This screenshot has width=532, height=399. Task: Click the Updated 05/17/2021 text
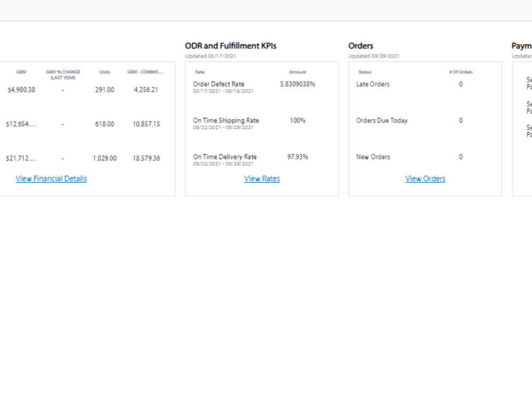[211, 56]
